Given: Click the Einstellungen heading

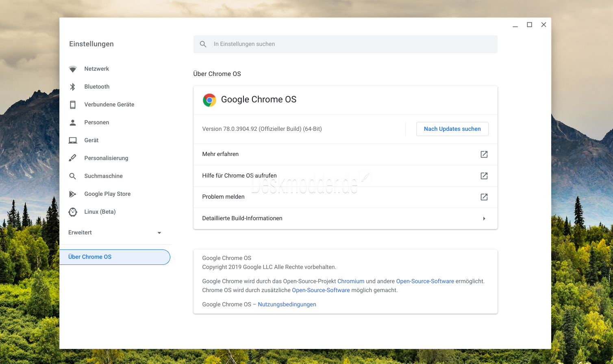Looking at the screenshot, I should pyautogui.click(x=91, y=44).
